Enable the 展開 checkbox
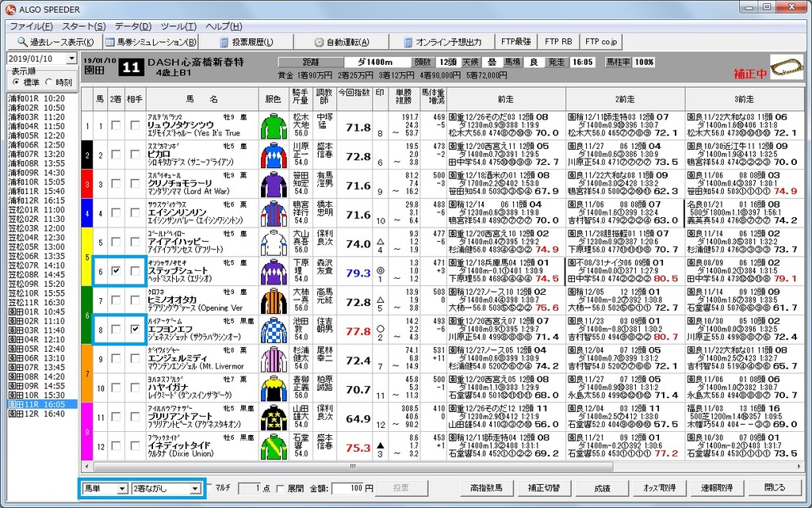This screenshot has width=812, height=508. point(280,488)
